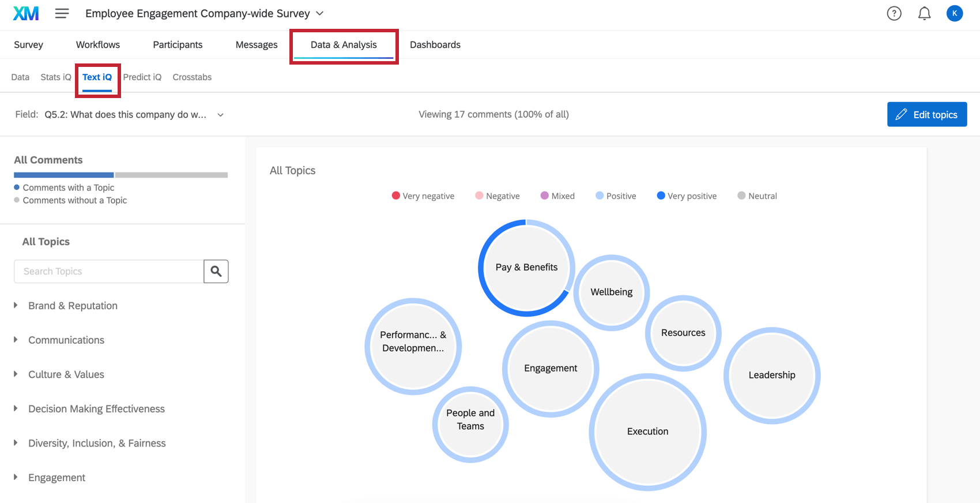This screenshot has width=980, height=503.
Task: Click the Negative legend dot
Action: tap(479, 196)
